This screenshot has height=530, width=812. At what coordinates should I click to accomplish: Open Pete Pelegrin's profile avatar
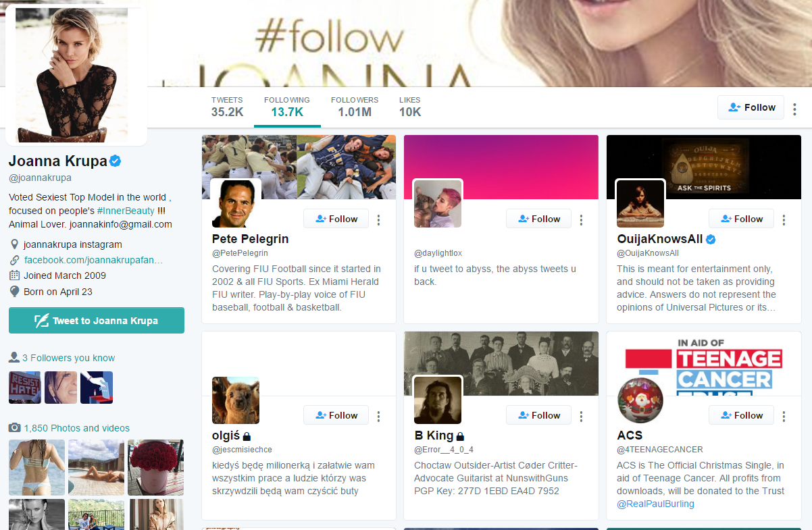(x=236, y=203)
